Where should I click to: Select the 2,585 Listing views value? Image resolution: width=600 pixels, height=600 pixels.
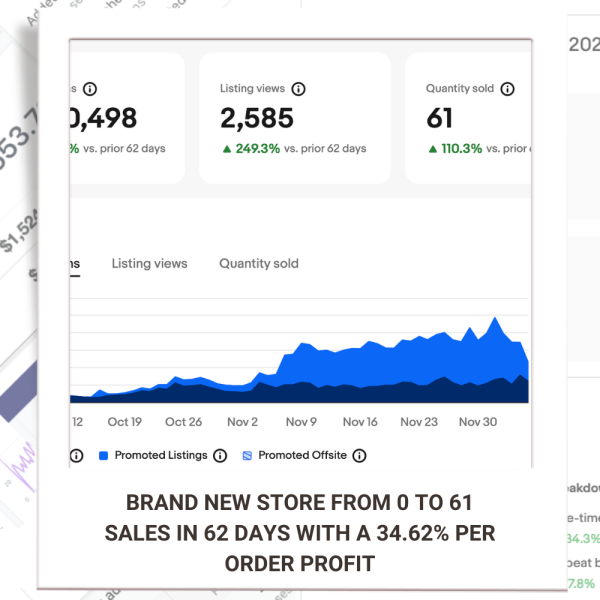[257, 118]
